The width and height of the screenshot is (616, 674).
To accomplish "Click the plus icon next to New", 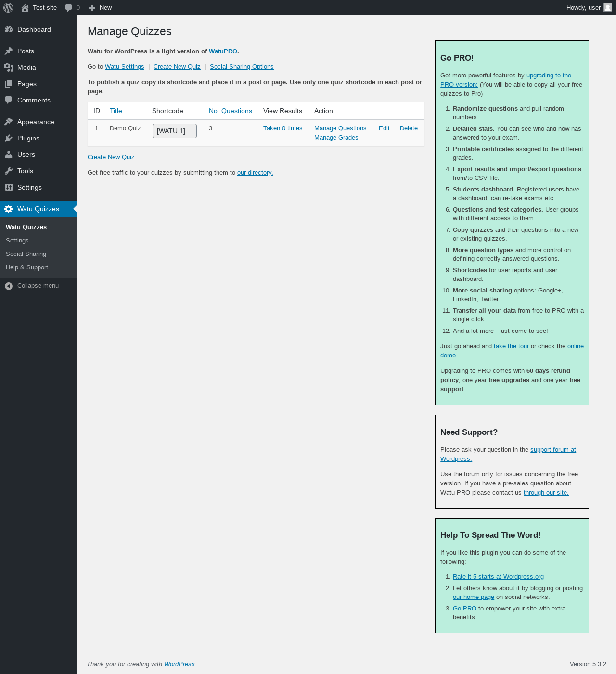I will 92,8.
